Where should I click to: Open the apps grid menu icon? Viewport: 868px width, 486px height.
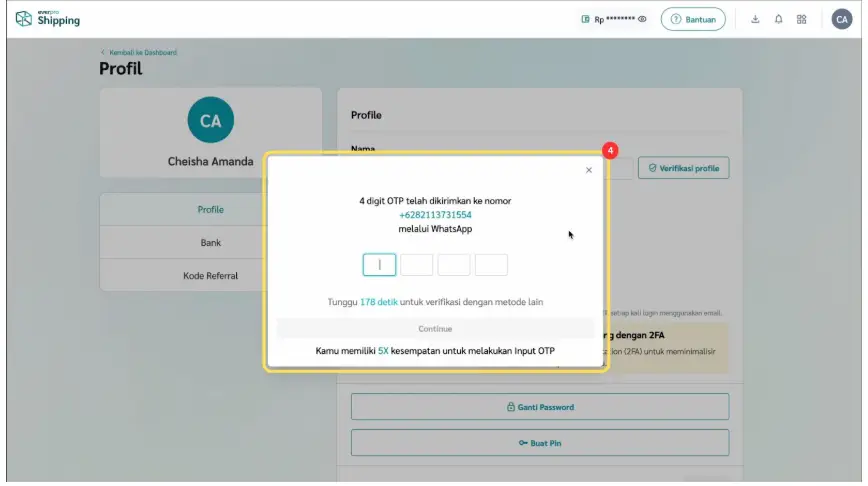click(802, 19)
